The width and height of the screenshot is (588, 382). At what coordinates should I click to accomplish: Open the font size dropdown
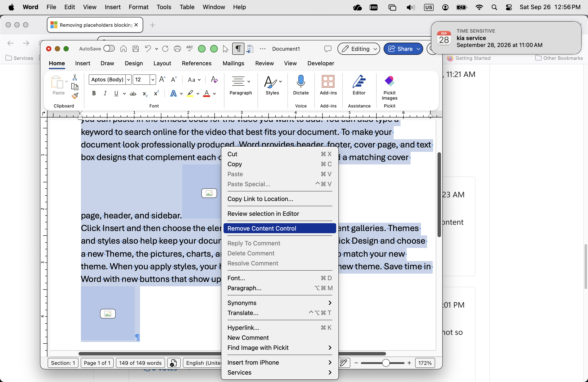click(x=153, y=80)
